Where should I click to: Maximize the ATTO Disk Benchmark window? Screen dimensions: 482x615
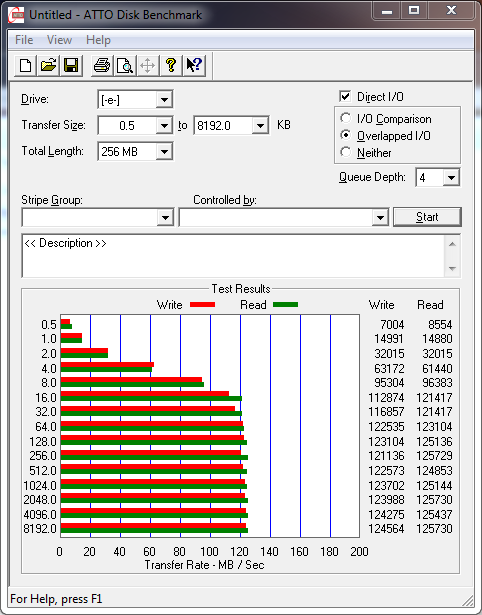coord(414,11)
